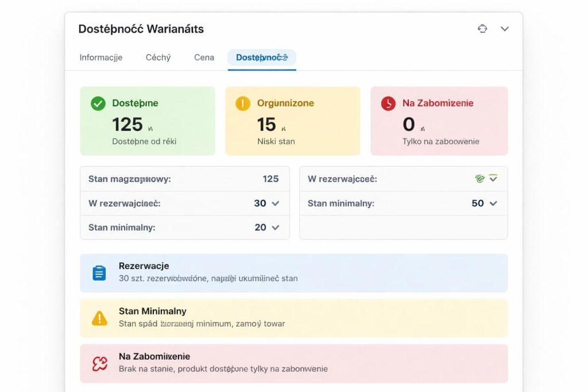The height and width of the screenshot is (392, 588).
Task: Click the red clock icon on Na Zamówienie card
Action: [x=389, y=103]
